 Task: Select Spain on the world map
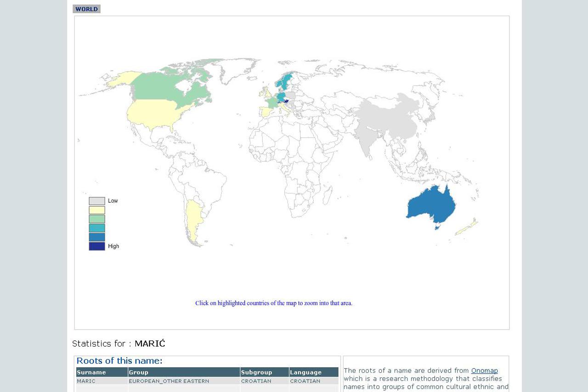pos(266,112)
